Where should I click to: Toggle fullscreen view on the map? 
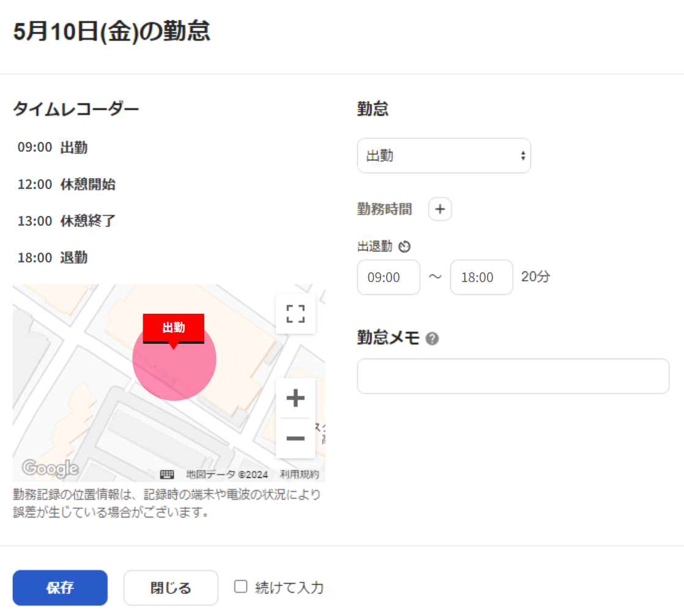[296, 314]
